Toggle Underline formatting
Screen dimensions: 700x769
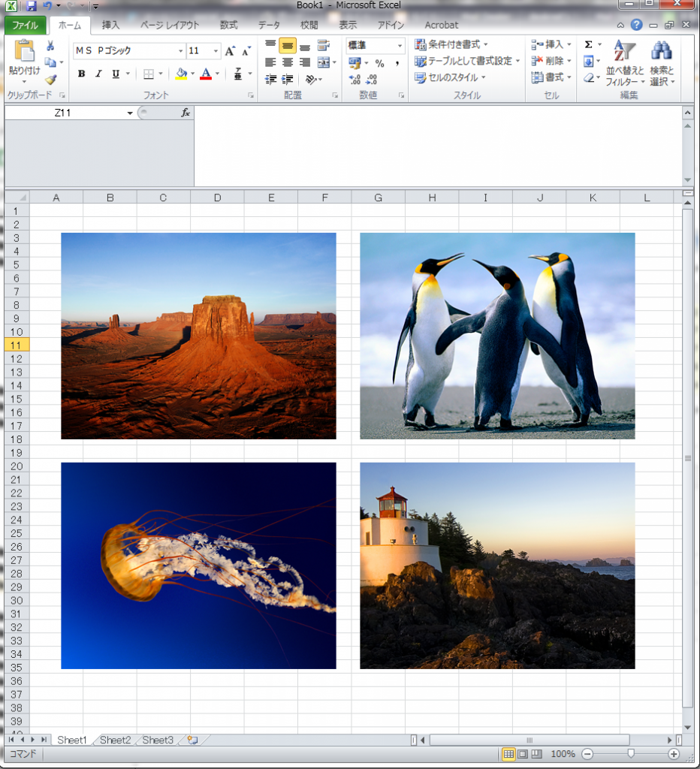(x=116, y=74)
